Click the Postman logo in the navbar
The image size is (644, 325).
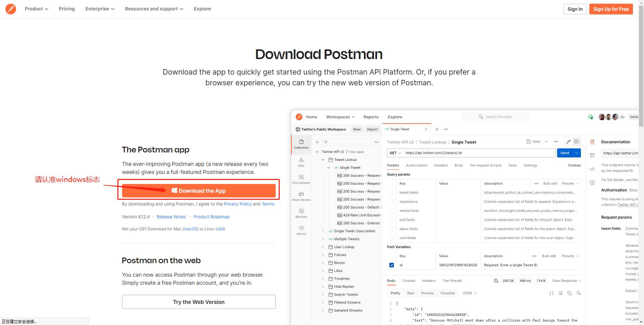click(11, 9)
